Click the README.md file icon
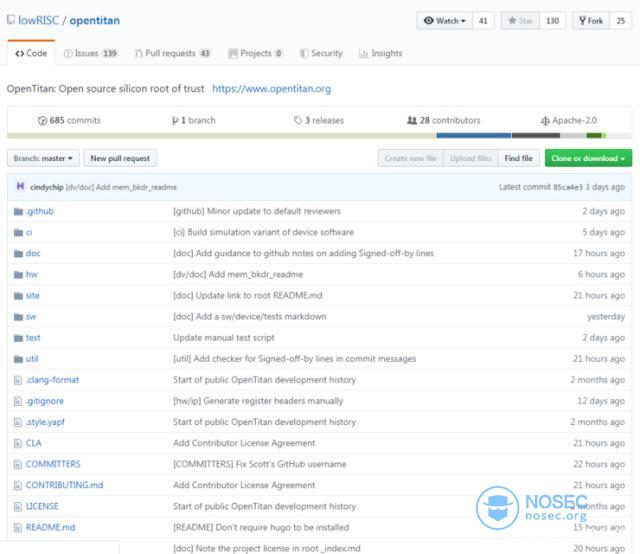The image size is (640, 554). coord(18,527)
